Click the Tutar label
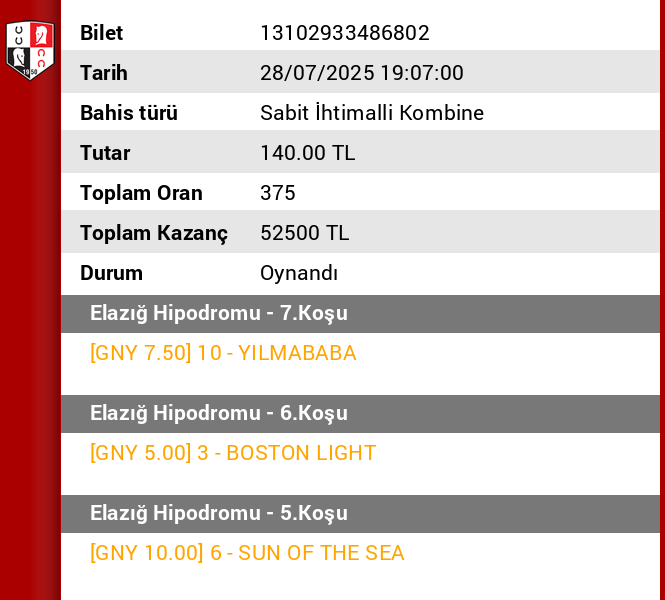The height and width of the screenshot is (600, 665). (x=105, y=153)
